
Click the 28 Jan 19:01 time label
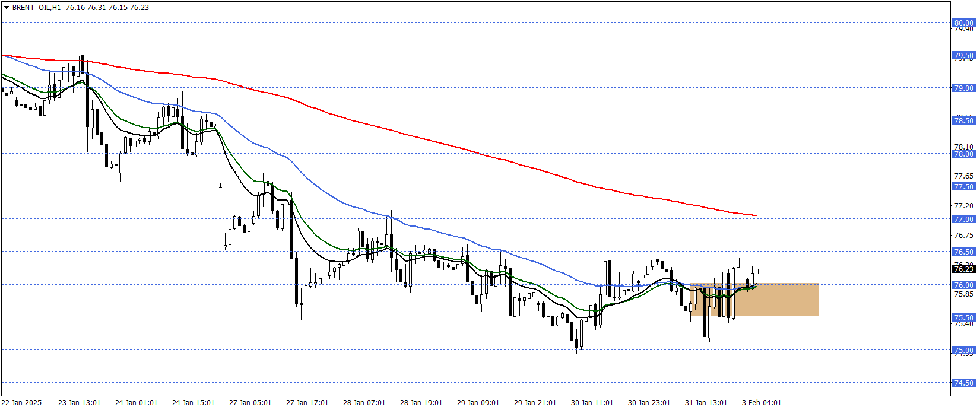point(421,402)
